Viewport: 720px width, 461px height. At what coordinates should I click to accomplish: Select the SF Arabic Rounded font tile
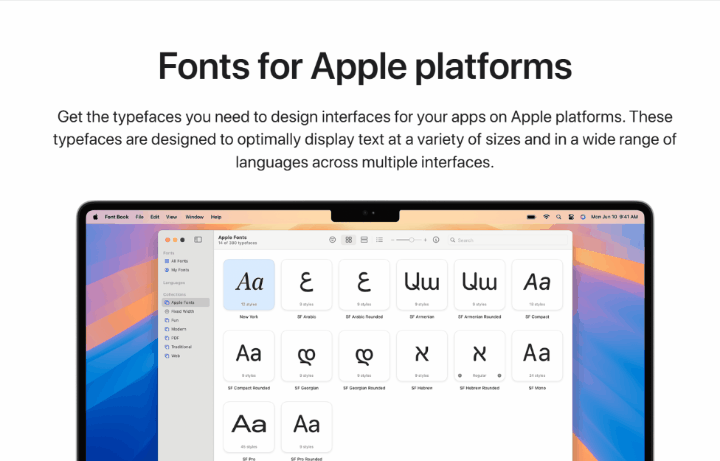pos(364,285)
